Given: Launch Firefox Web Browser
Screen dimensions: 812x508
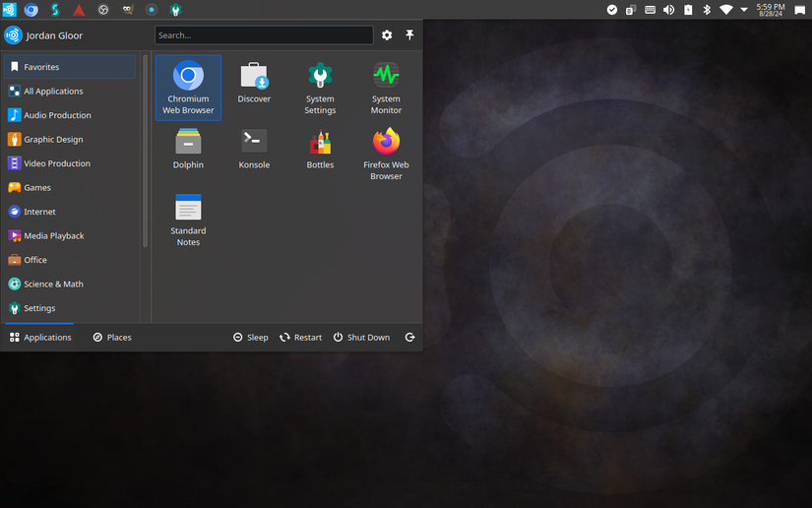Looking at the screenshot, I should 386,154.
